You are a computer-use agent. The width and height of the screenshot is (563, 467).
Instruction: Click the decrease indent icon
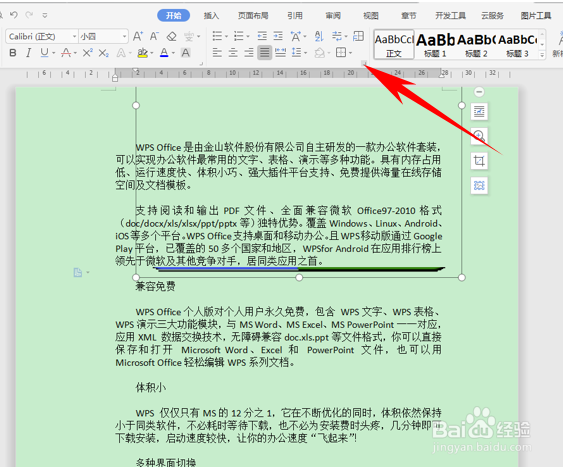tap(262, 36)
